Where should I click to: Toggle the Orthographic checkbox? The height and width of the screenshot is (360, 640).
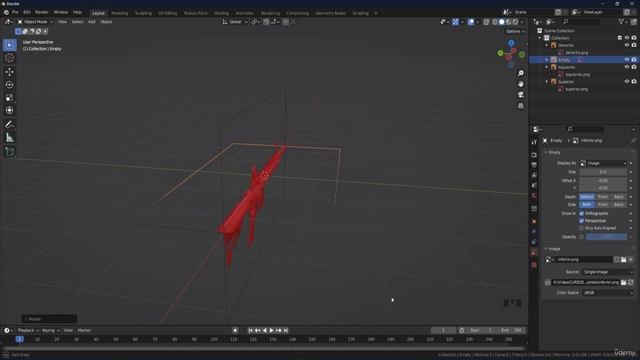[x=582, y=213]
